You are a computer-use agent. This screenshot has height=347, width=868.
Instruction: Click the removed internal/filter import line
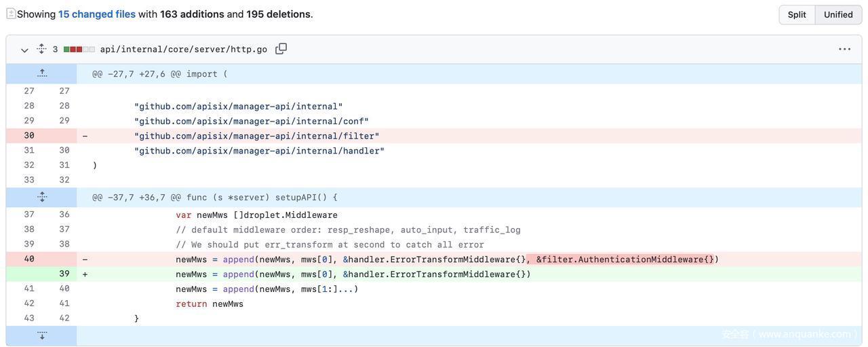(256, 136)
